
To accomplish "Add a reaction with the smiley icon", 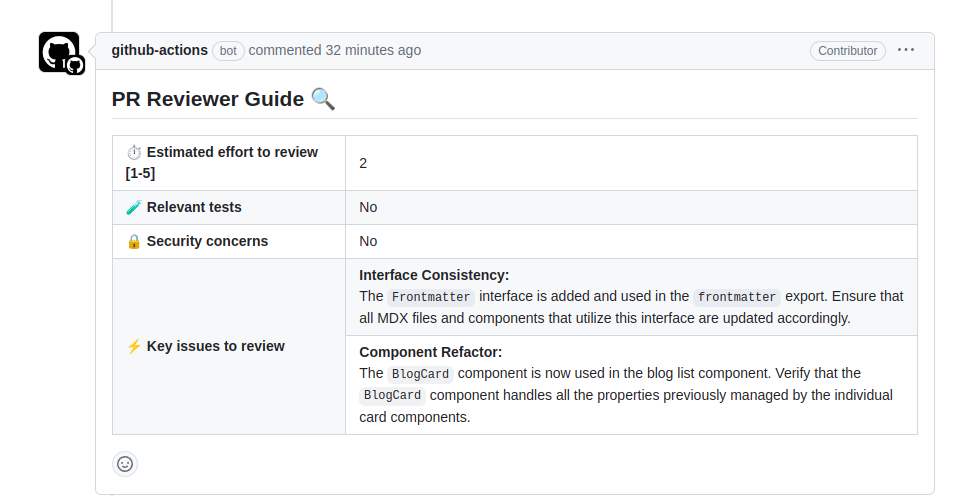I will tap(125, 464).
